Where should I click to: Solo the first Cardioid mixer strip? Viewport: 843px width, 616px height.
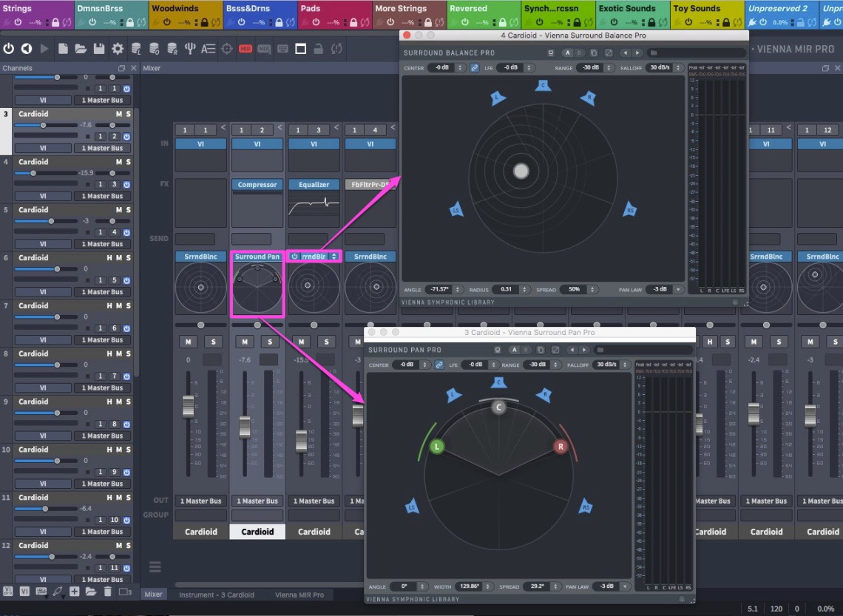214,342
